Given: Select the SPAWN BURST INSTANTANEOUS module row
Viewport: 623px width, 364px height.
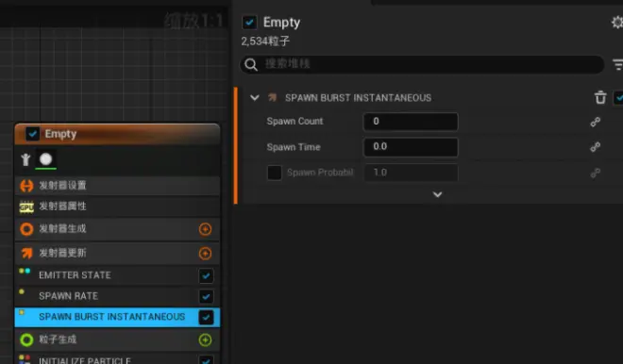Looking at the screenshot, I should click(x=117, y=317).
